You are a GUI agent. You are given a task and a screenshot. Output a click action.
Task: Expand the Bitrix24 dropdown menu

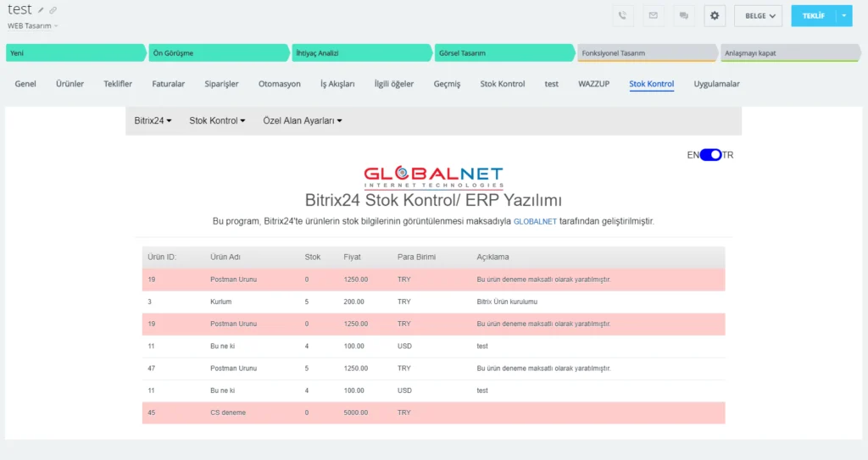coord(153,121)
